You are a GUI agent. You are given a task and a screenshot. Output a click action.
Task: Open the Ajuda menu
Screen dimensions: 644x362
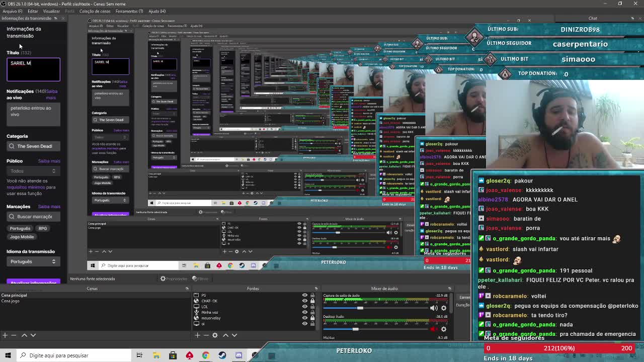156,11
